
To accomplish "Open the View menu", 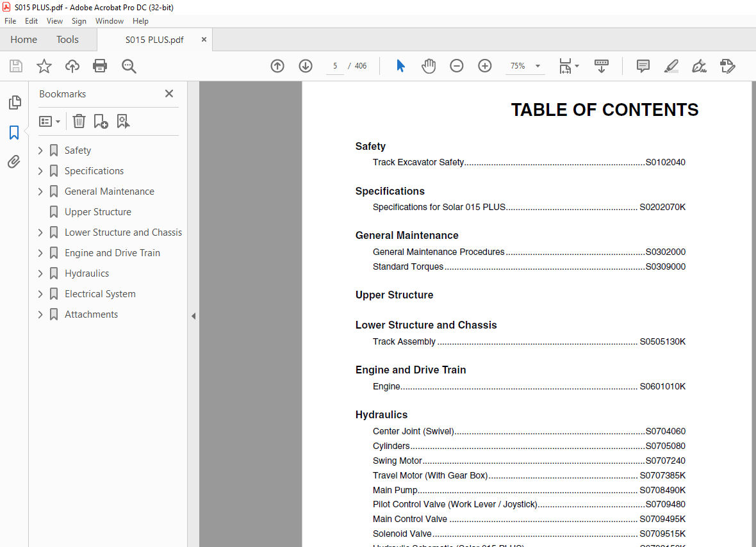I will coord(54,21).
